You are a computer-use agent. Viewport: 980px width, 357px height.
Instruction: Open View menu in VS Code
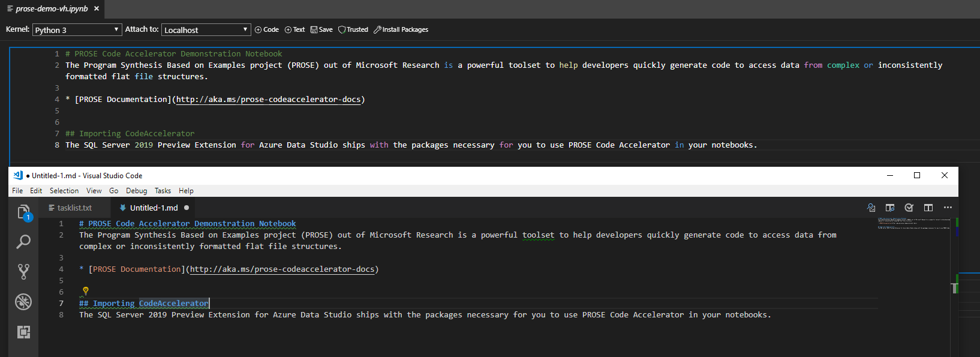tap(94, 191)
